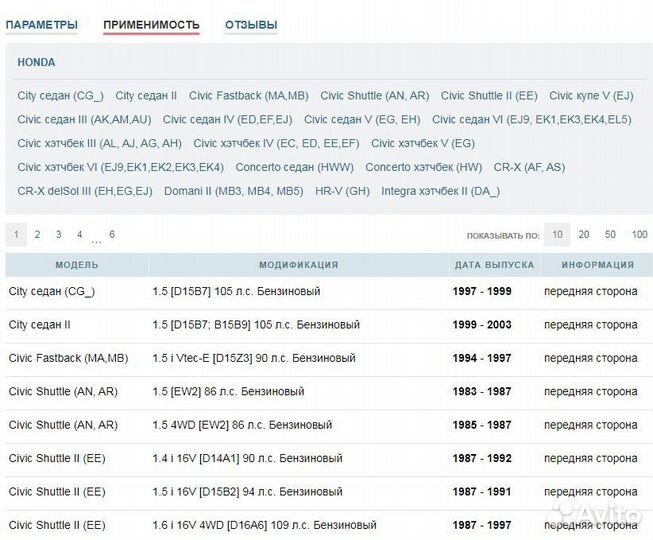Show 20 items per page
The width and height of the screenshot is (653, 540).
(x=583, y=235)
